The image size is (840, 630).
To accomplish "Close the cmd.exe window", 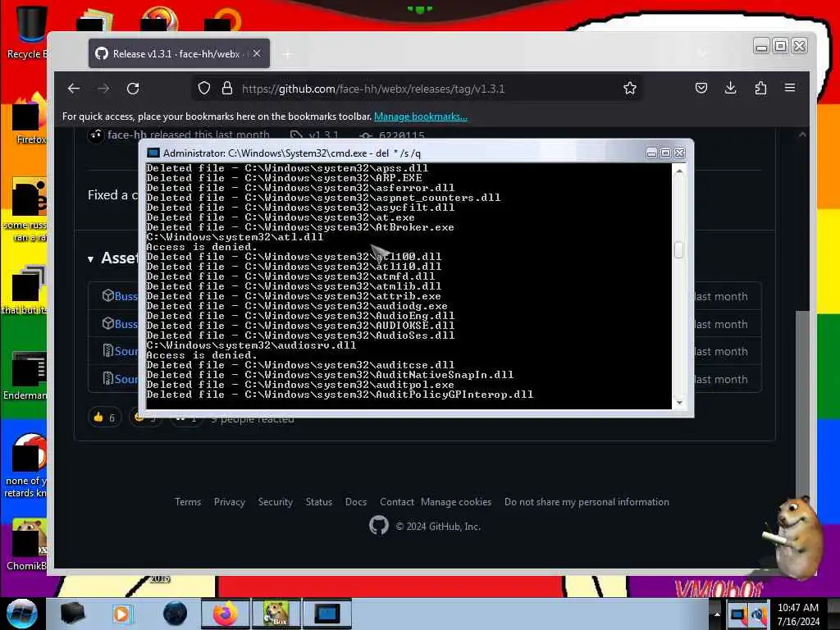I will pos(680,153).
